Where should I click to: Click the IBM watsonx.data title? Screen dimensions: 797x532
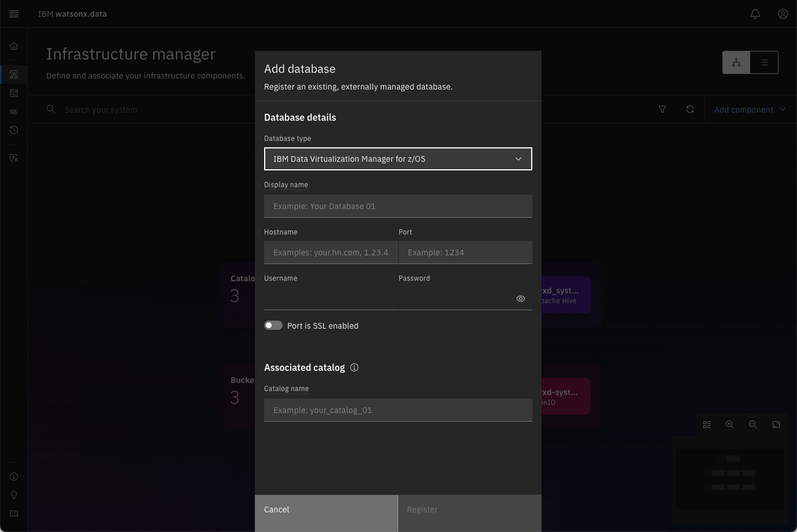[72, 14]
